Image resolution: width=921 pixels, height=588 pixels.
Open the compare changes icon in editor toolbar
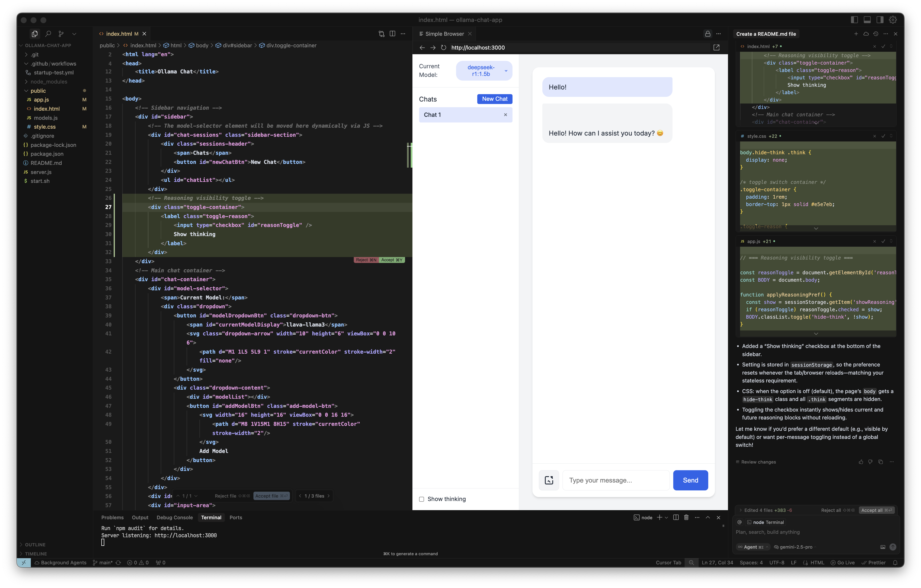381,34
